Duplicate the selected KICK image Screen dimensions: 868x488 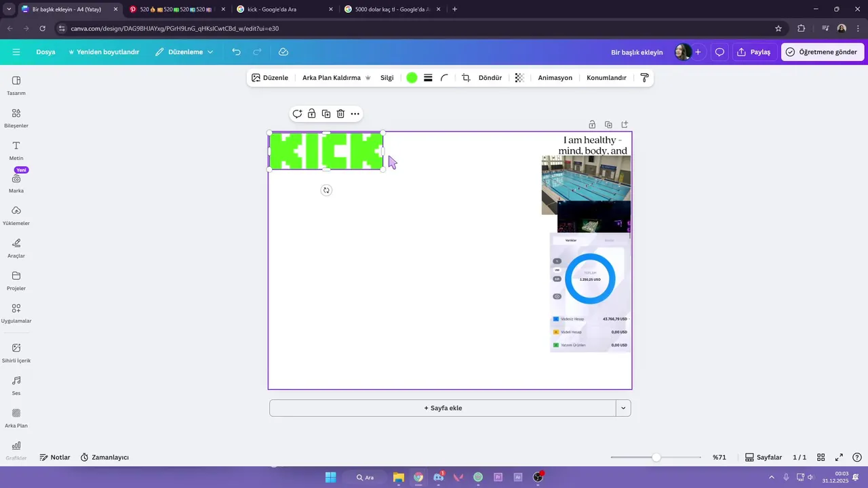[326, 114]
